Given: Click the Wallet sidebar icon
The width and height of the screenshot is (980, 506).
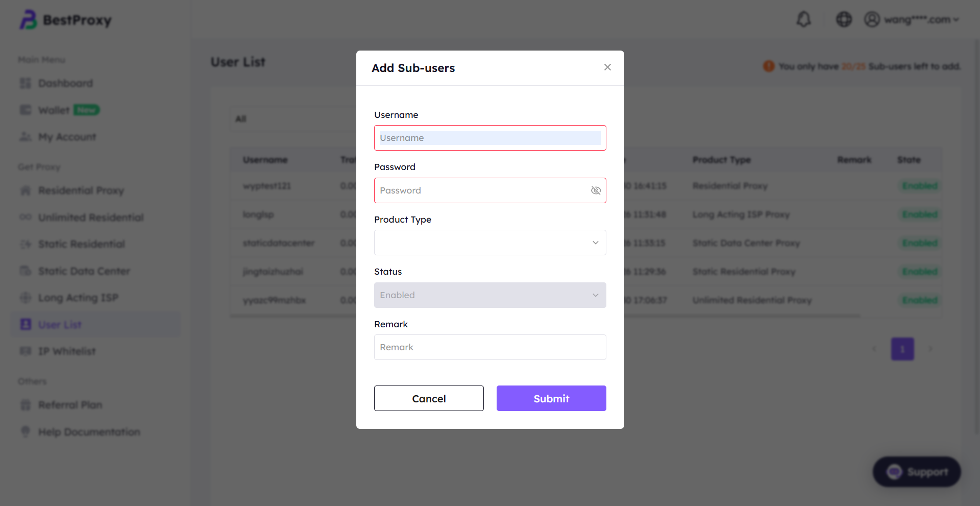Looking at the screenshot, I should coord(26,110).
